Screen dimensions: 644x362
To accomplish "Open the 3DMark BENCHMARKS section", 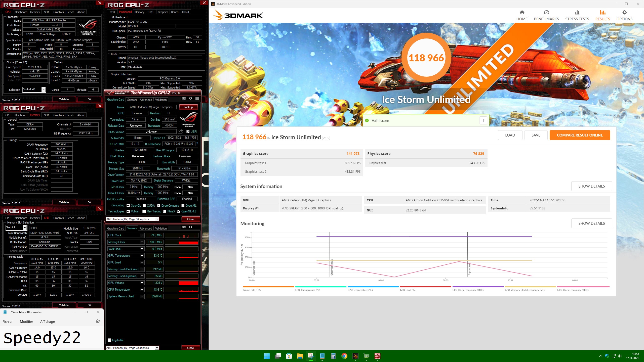I will pos(546,16).
